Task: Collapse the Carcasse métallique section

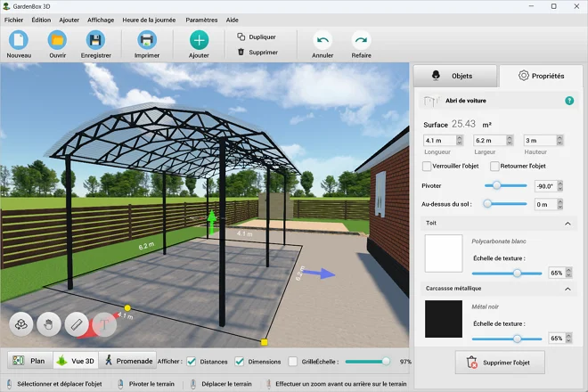Action: click(569, 290)
